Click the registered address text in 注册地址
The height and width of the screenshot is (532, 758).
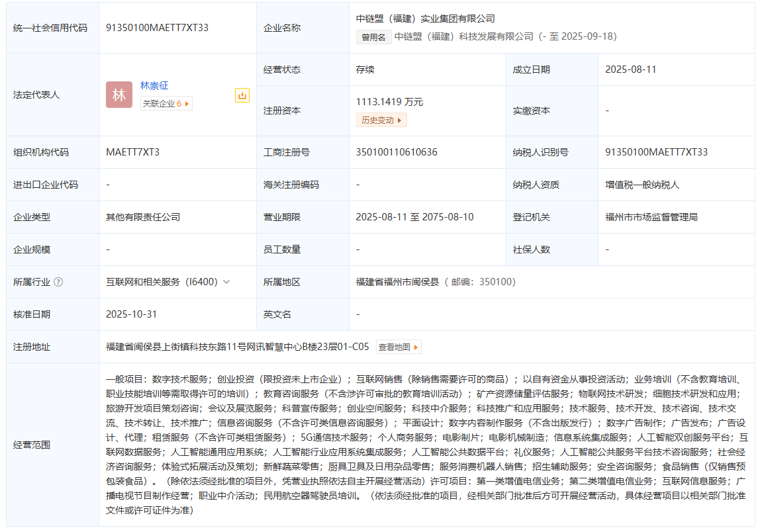[237, 347]
